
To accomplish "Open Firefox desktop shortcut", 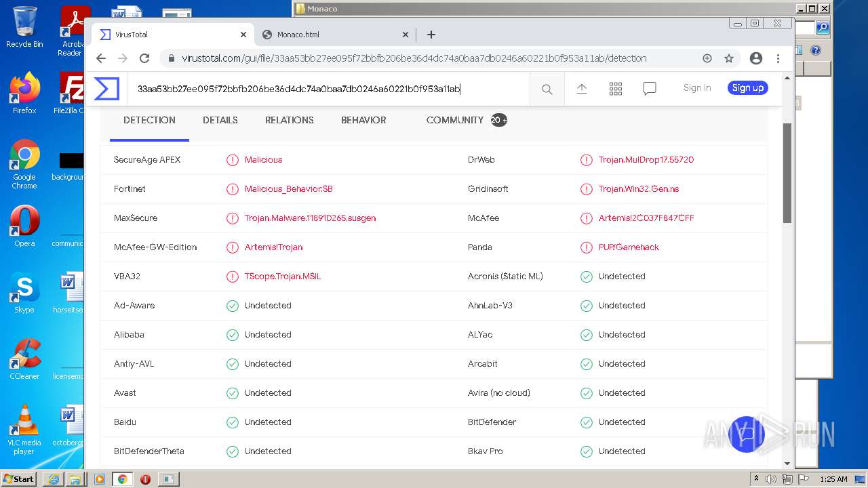I will pos(24,93).
